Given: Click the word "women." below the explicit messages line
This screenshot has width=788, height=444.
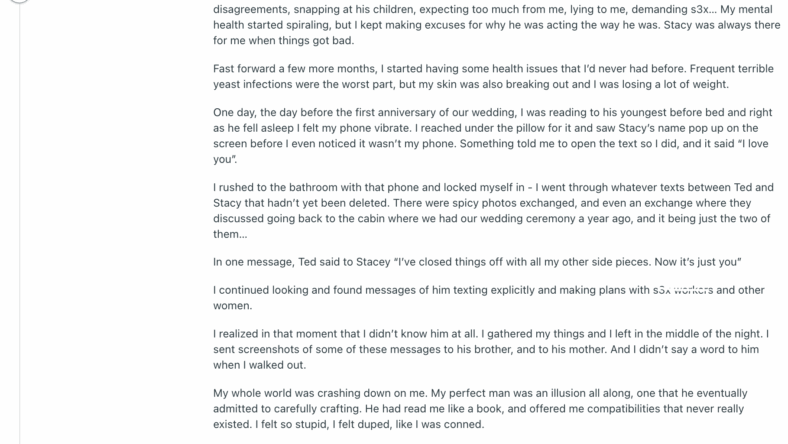Looking at the screenshot, I should pos(233,306).
